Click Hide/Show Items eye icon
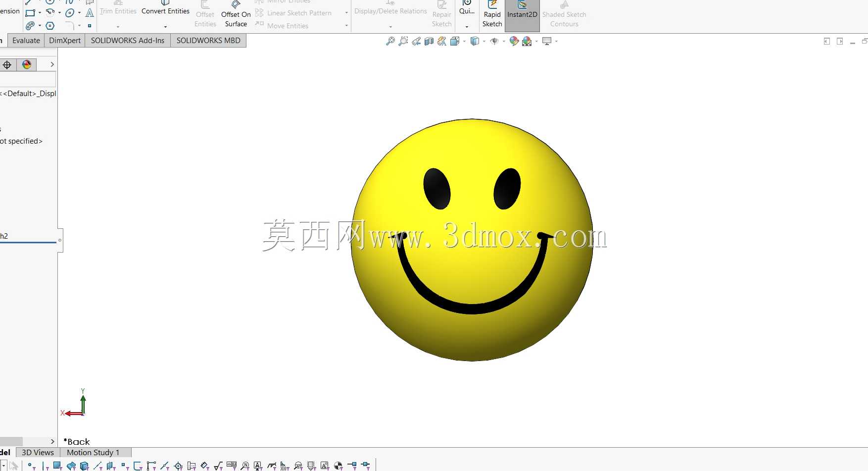Viewport: 868px width, 471px height. click(494, 41)
